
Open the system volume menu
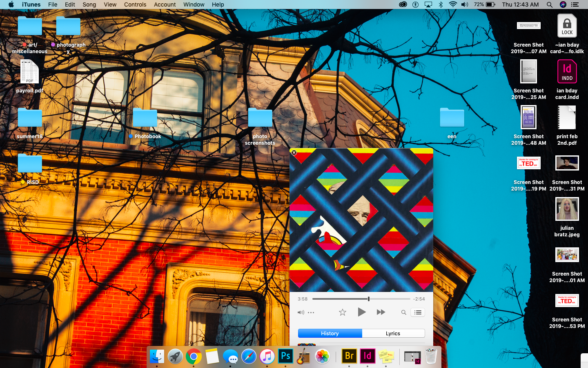pos(465,4)
